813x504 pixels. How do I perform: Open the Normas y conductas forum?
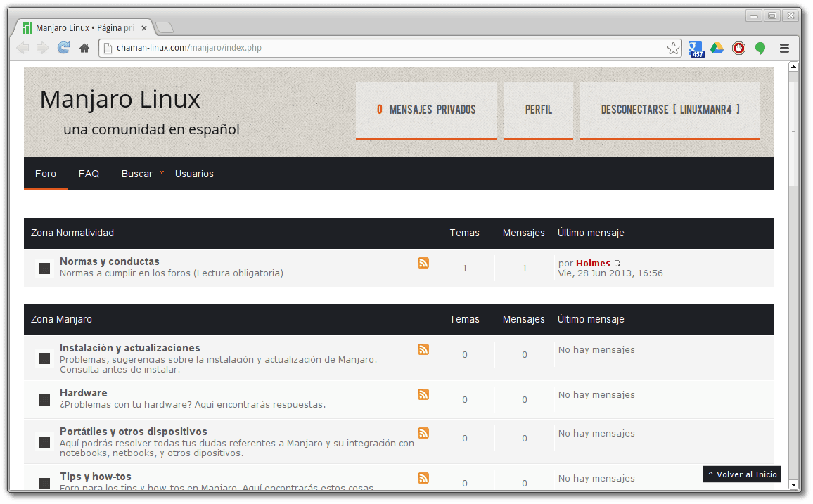[x=109, y=261]
